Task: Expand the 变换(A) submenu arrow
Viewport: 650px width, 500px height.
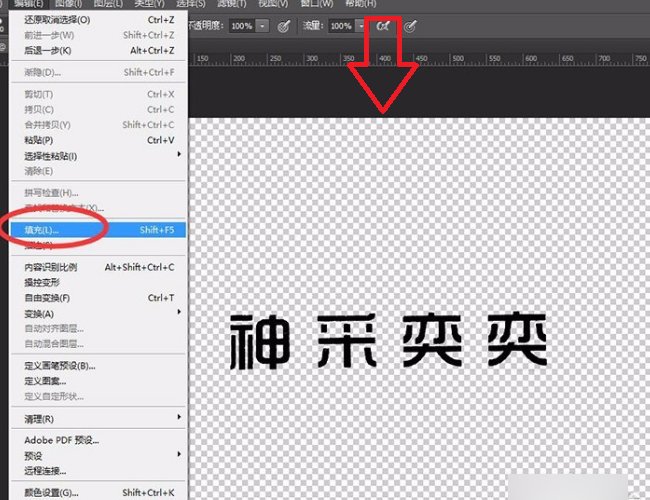Action: [179, 312]
